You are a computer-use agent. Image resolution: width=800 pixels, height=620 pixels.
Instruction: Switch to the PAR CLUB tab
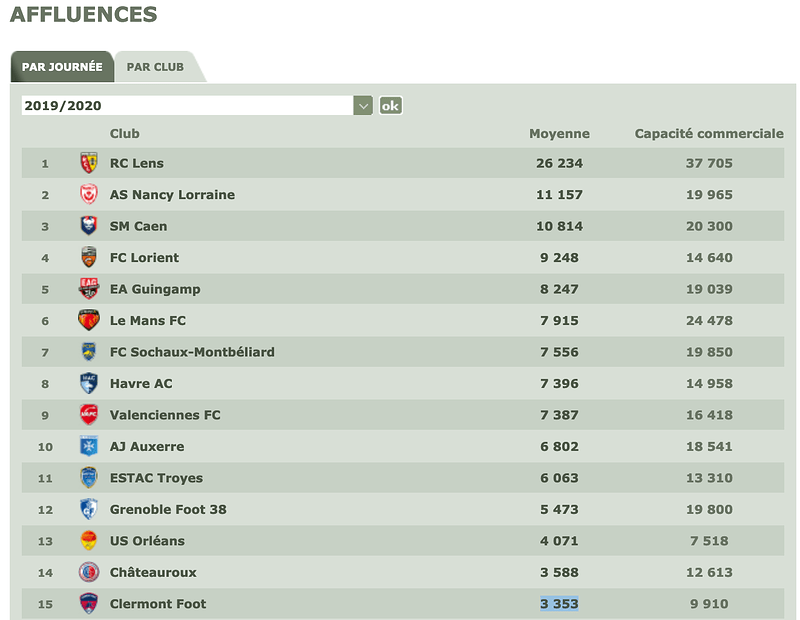(156, 67)
